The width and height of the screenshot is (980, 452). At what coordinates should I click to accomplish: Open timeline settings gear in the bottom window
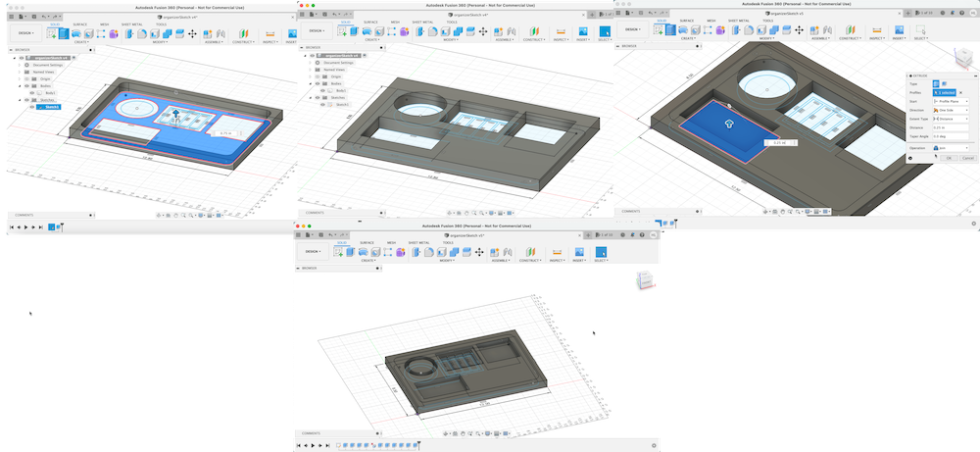coord(653,444)
